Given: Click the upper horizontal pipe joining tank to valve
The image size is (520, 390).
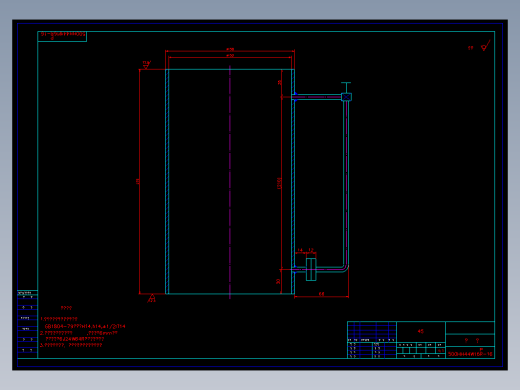Looking at the screenshot, I should tap(318, 97).
